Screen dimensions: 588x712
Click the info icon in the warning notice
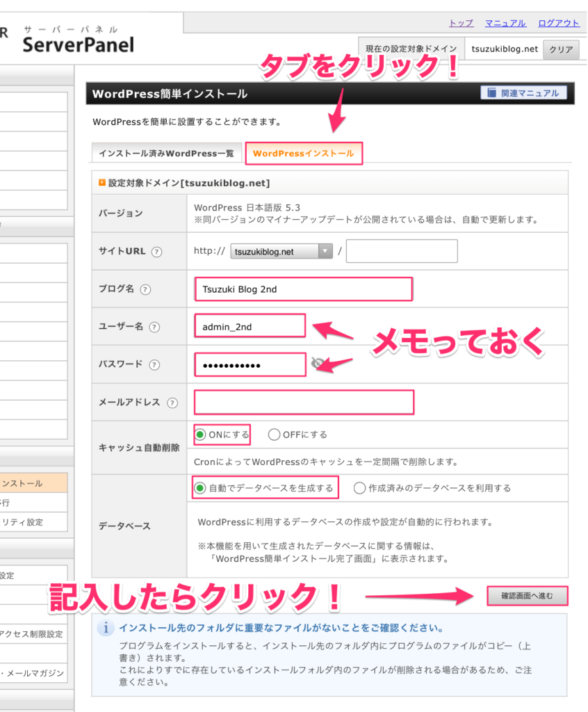(x=106, y=628)
